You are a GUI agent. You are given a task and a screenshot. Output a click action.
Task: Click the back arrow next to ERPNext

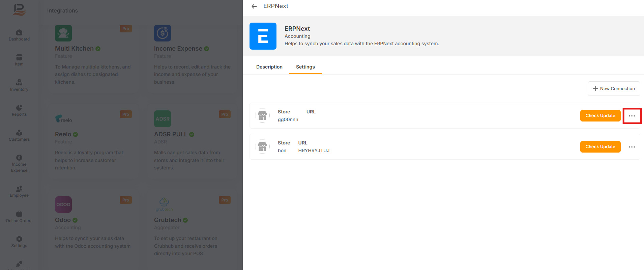point(254,6)
